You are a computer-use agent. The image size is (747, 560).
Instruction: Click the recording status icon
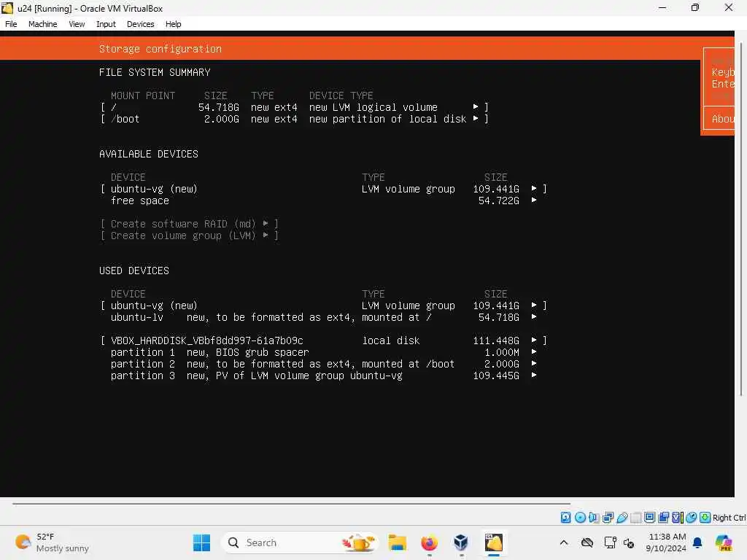[664, 518]
